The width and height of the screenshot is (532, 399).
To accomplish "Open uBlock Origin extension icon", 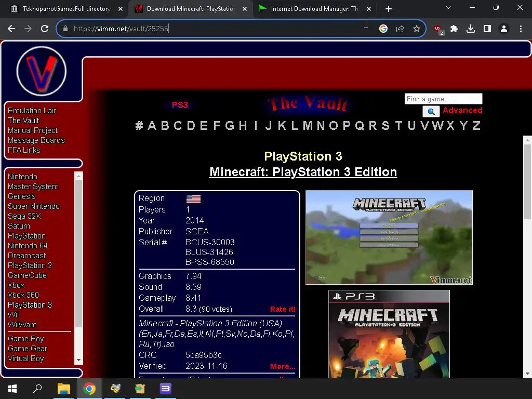I will 438,30.
